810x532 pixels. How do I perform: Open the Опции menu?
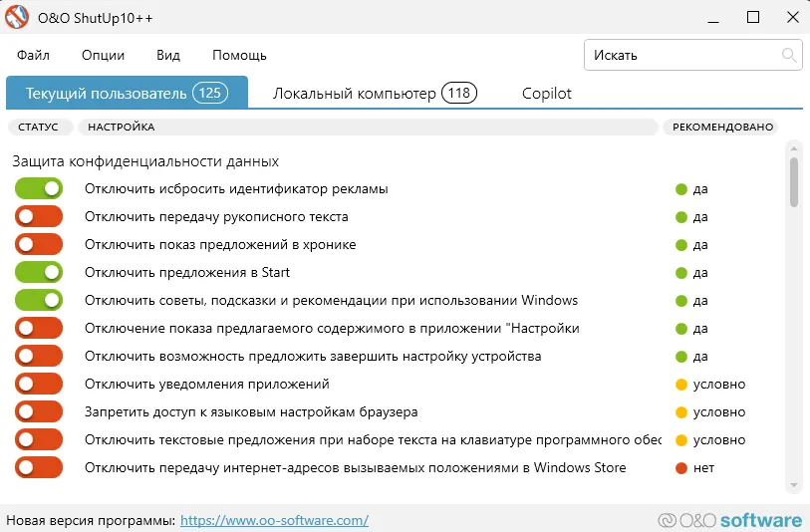point(103,55)
